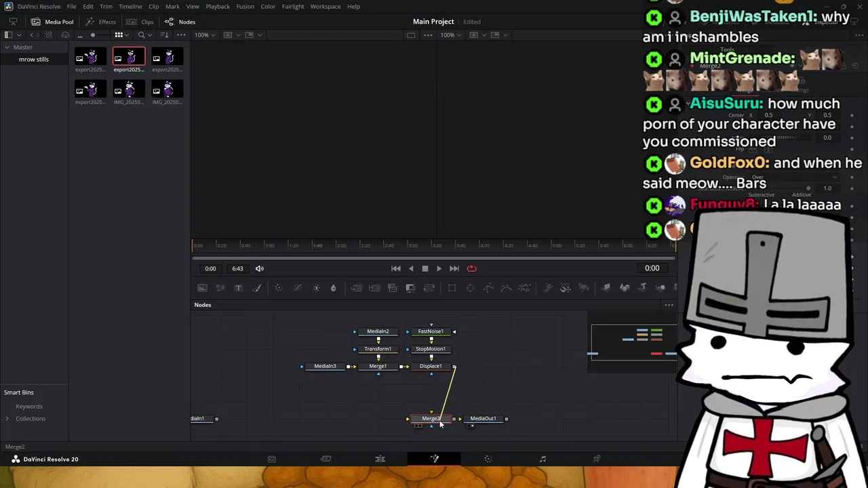The height and width of the screenshot is (488, 868).
Task: Select the mrow stills bin
Action: tap(34, 59)
